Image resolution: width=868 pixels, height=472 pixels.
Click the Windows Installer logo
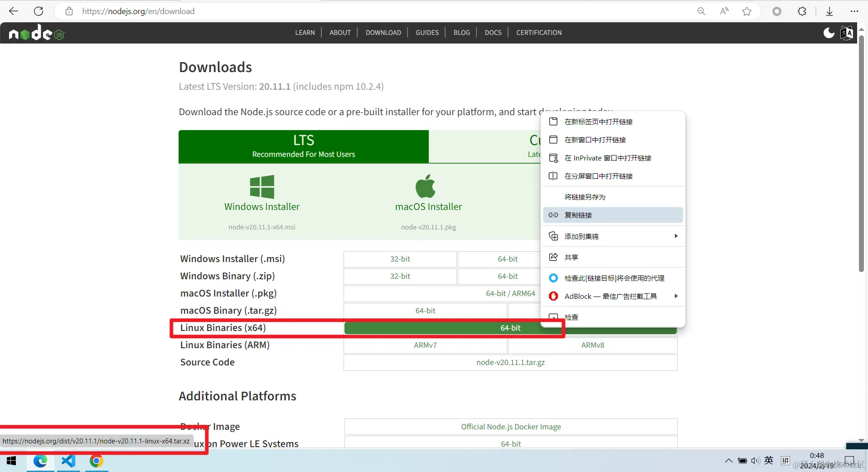(262, 187)
